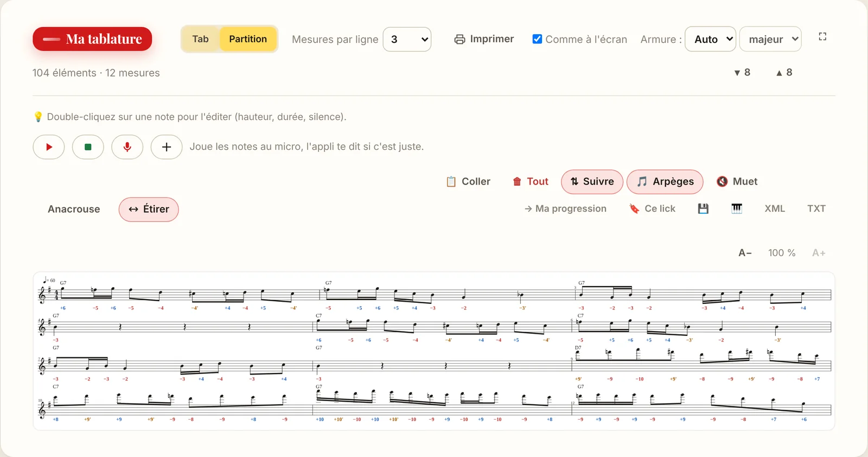
Task: Toggle the Muet mute option
Action: click(x=737, y=182)
